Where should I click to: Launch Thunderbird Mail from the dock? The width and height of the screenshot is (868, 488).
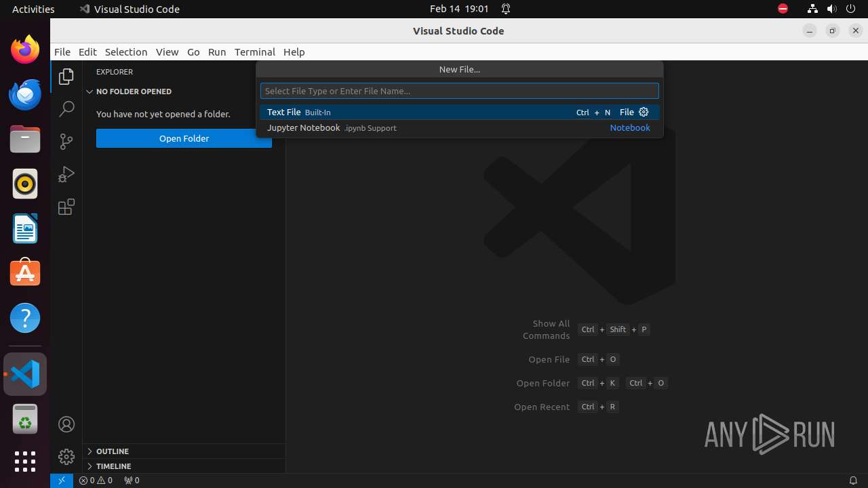point(25,94)
